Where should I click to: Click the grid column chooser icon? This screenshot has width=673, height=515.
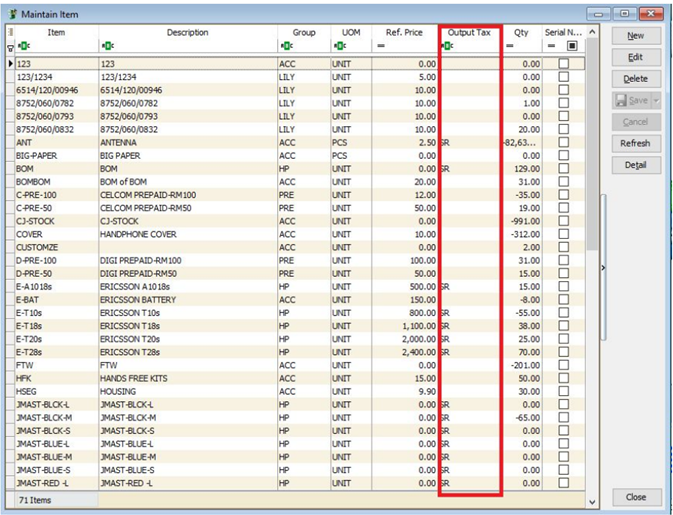click(12, 33)
